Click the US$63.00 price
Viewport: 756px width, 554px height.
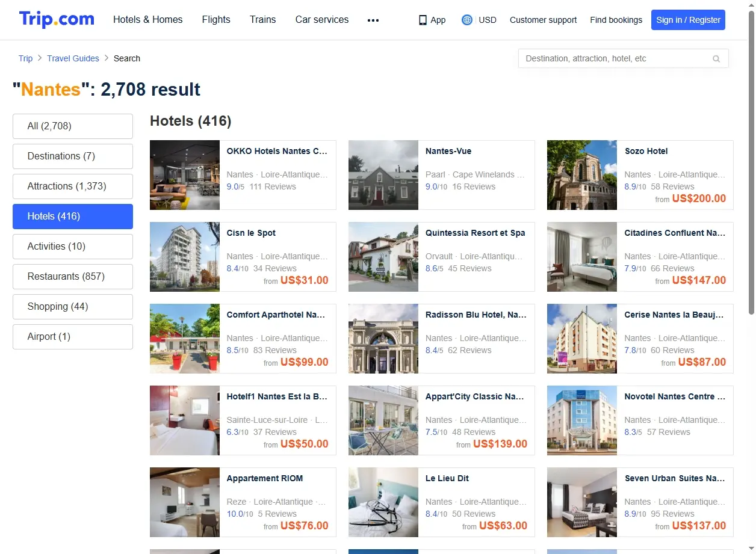503,526
